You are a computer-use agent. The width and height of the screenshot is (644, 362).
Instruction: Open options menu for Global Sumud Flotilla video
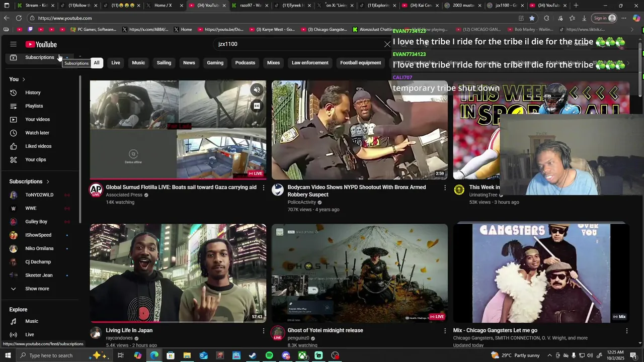263,188
